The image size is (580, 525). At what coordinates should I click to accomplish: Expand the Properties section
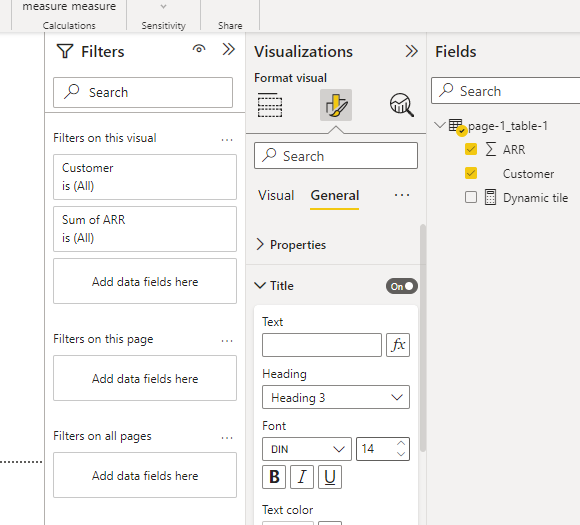pos(260,245)
